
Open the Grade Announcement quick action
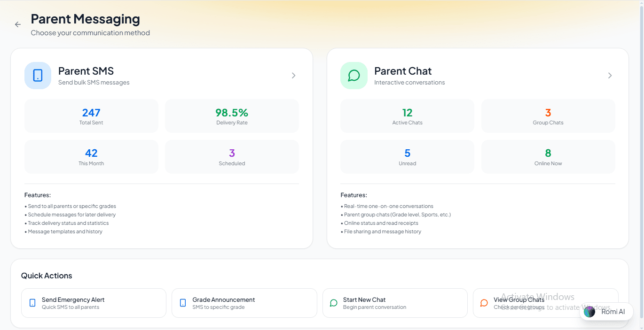point(244,303)
